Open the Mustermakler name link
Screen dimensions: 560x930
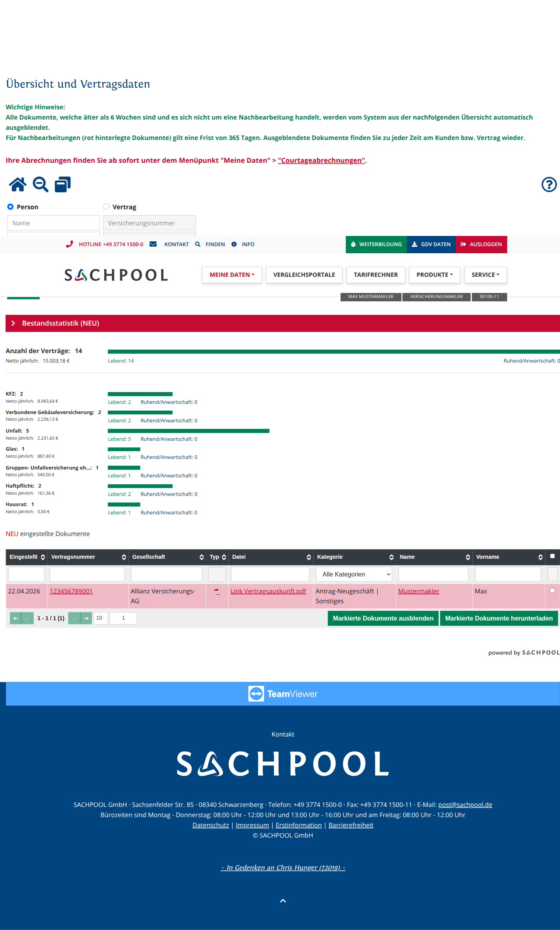tap(419, 591)
